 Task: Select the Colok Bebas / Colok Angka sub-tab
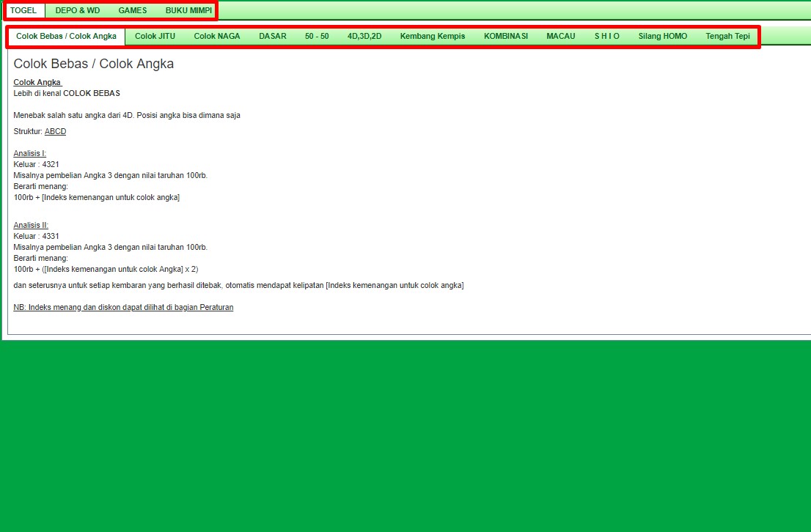coord(66,36)
